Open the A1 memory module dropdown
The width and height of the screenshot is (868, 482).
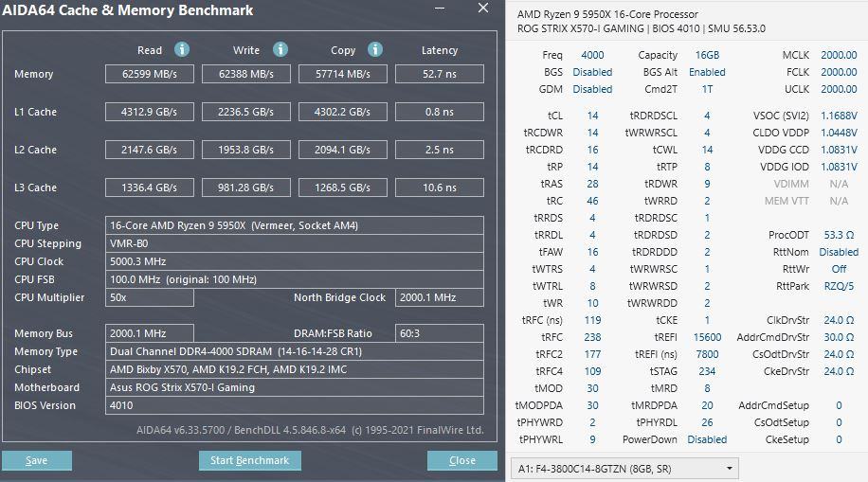(624, 469)
